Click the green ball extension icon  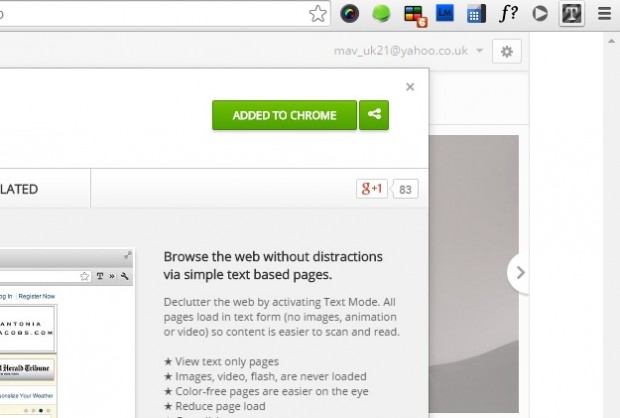(381, 14)
